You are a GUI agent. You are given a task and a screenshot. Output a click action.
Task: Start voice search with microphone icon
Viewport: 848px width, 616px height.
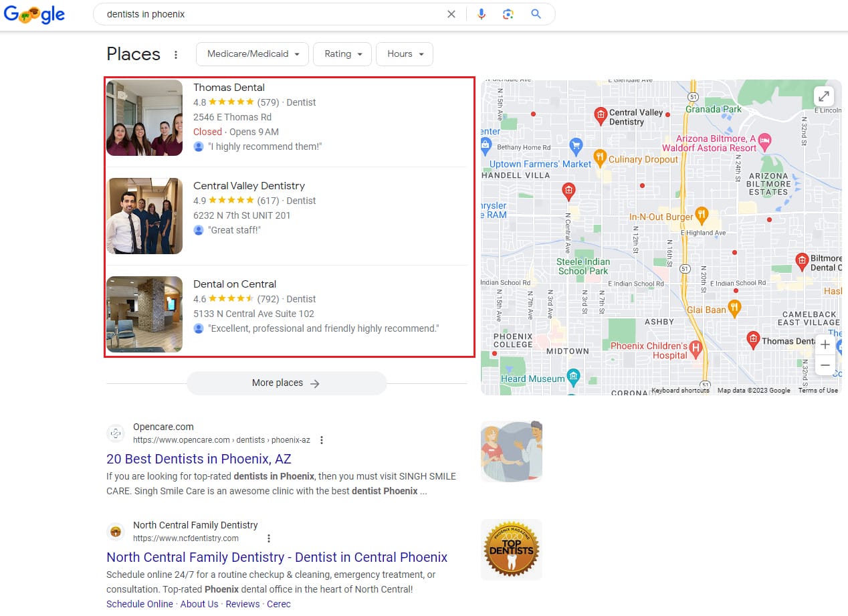[481, 14]
